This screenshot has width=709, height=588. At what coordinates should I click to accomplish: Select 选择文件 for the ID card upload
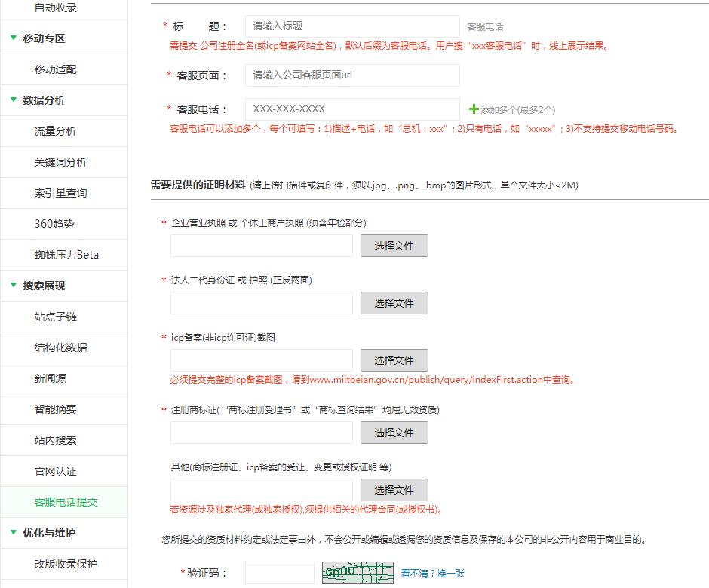tap(394, 302)
